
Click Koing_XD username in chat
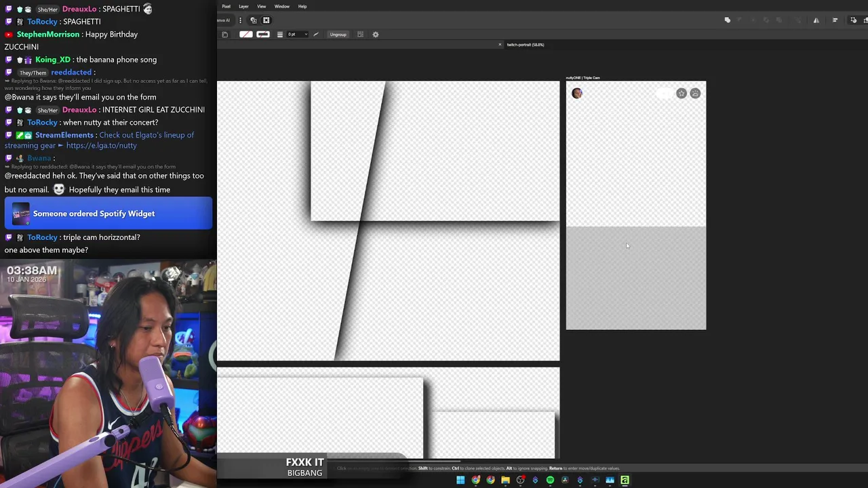tap(53, 60)
